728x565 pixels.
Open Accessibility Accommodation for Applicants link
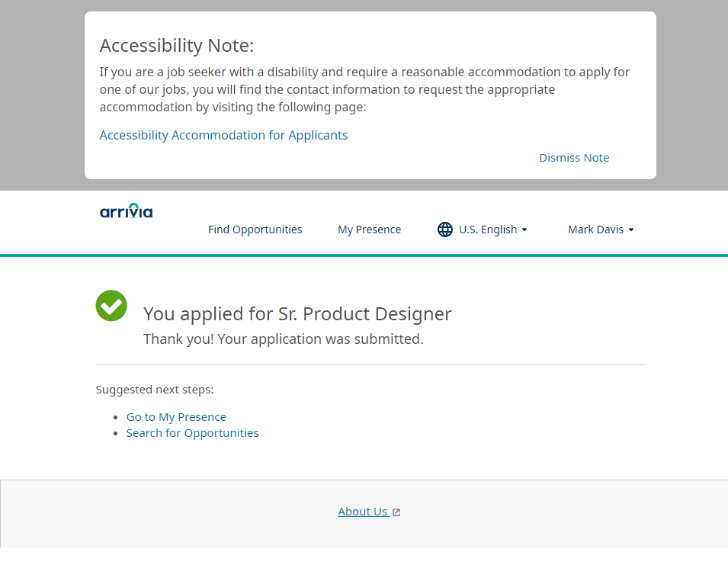point(223,135)
